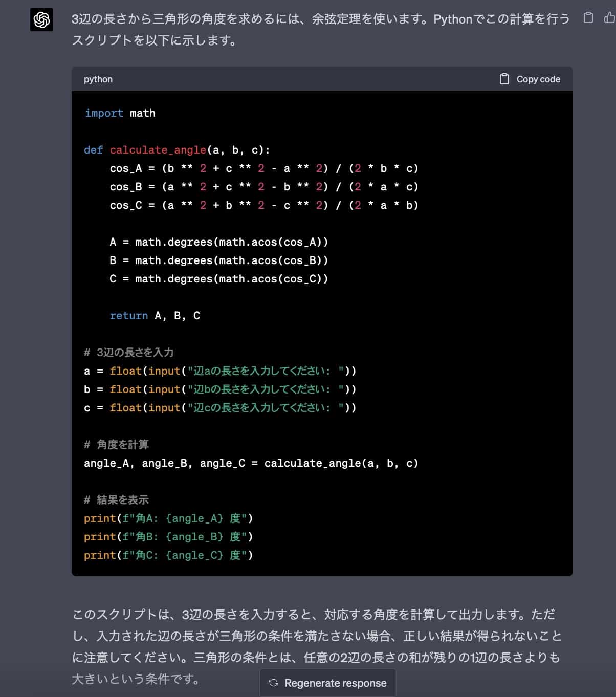
Task: Click the opening sentence about 余弦定理
Action: click(317, 19)
